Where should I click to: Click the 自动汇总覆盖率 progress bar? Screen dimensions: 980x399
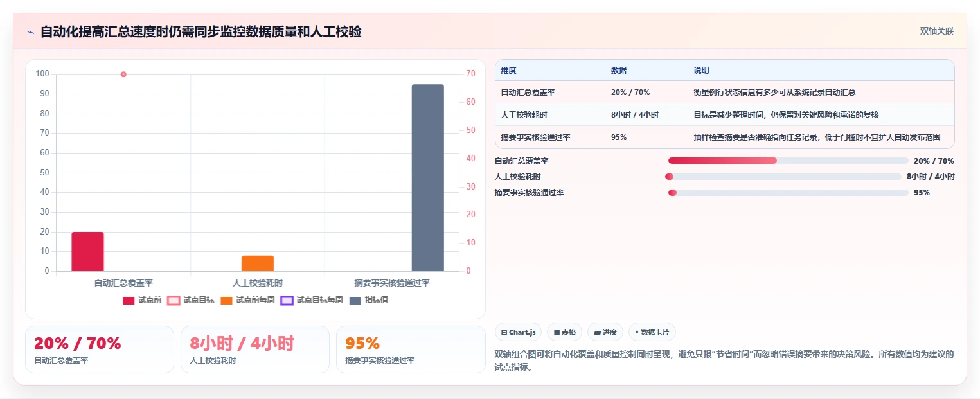tap(788, 161)
